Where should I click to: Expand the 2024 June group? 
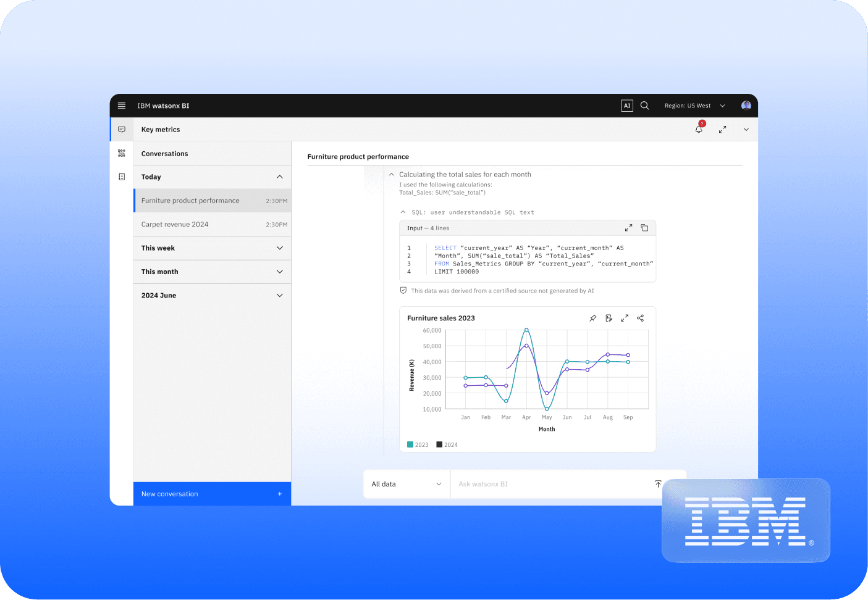point(280,296)
